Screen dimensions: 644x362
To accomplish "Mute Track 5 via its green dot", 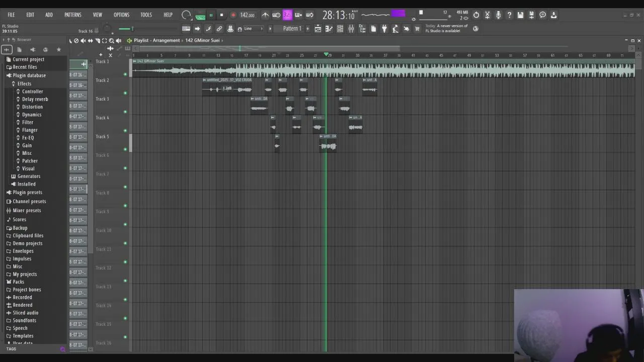I will [125, 149].
